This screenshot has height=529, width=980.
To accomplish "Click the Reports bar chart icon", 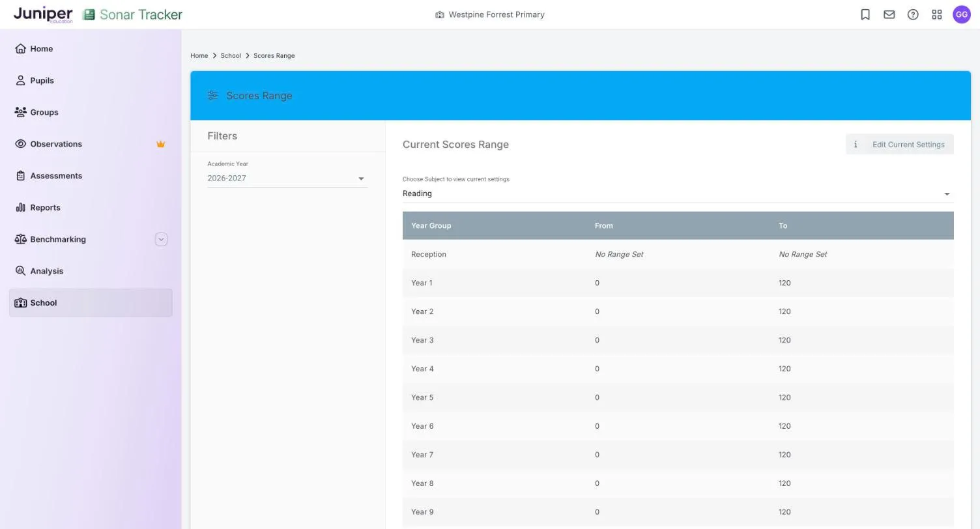I will [20, 208].
